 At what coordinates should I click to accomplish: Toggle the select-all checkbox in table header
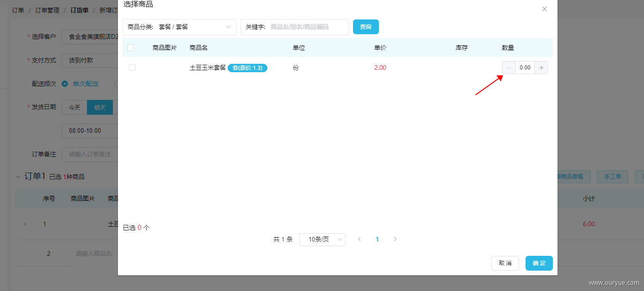(x=130, y=48)
